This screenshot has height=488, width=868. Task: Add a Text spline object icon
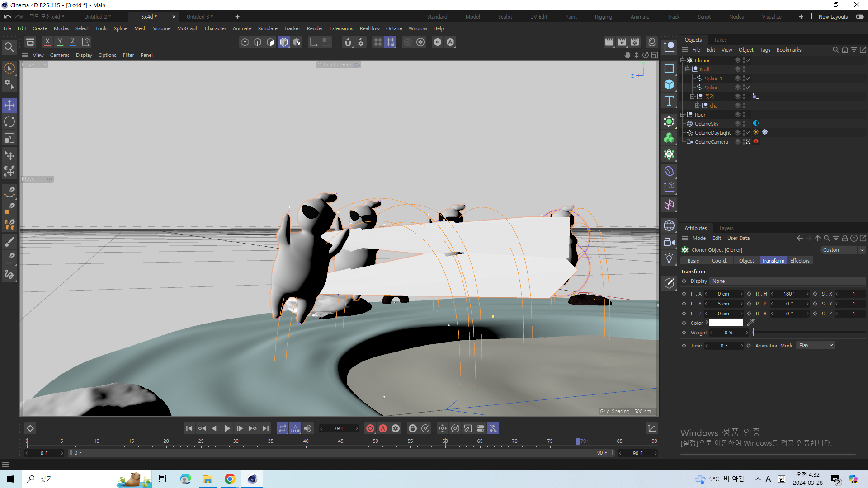coord(669,101)
